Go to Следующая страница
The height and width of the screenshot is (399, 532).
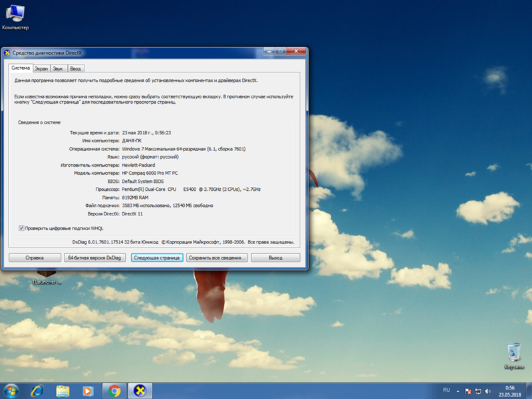157,258
